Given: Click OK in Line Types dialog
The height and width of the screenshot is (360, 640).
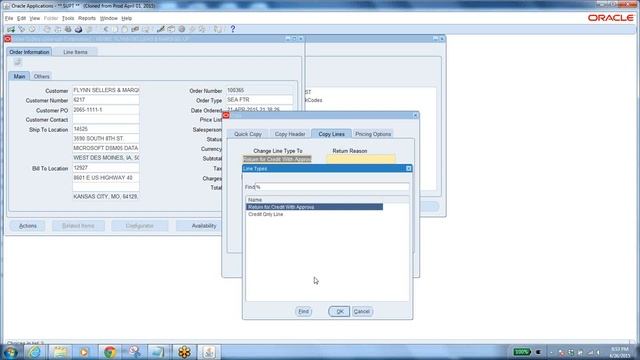Looking at the screenshot, I should pyautogui.click(x=339, y=311).
